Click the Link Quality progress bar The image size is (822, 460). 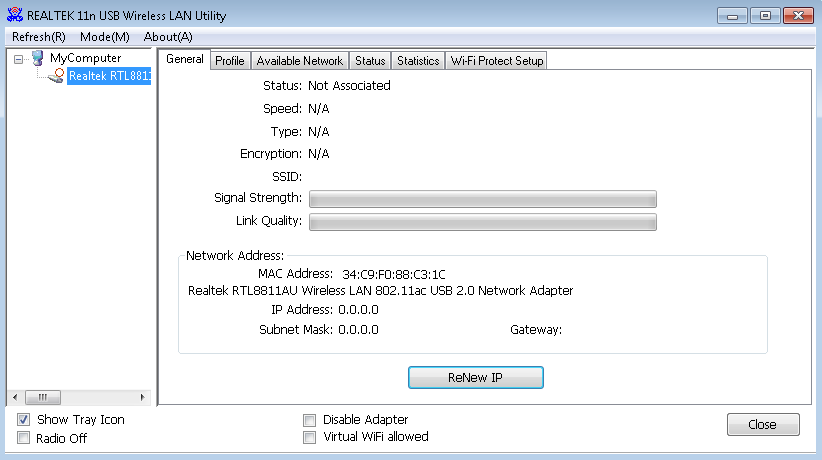click(483, 222)
